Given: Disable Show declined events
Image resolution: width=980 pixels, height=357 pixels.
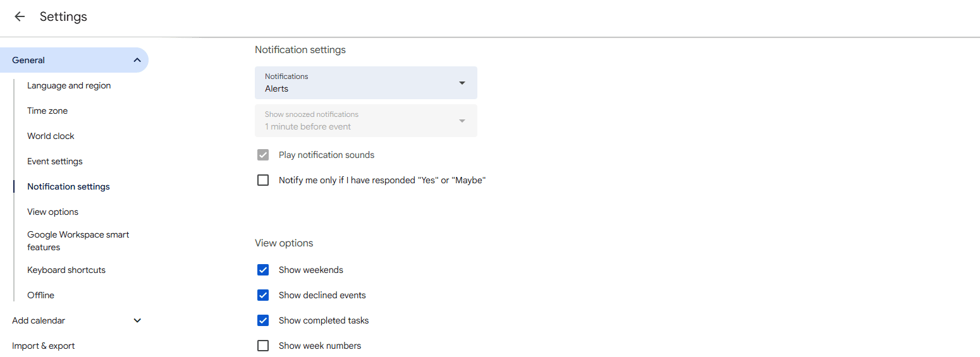Looking at the screenshot, I should tap(263, 295).
